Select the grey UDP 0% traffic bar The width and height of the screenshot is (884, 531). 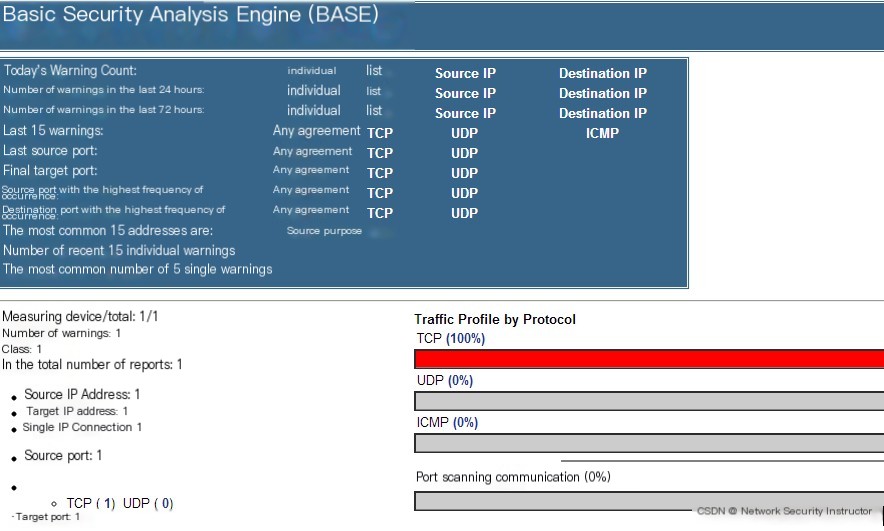[649, 401]
